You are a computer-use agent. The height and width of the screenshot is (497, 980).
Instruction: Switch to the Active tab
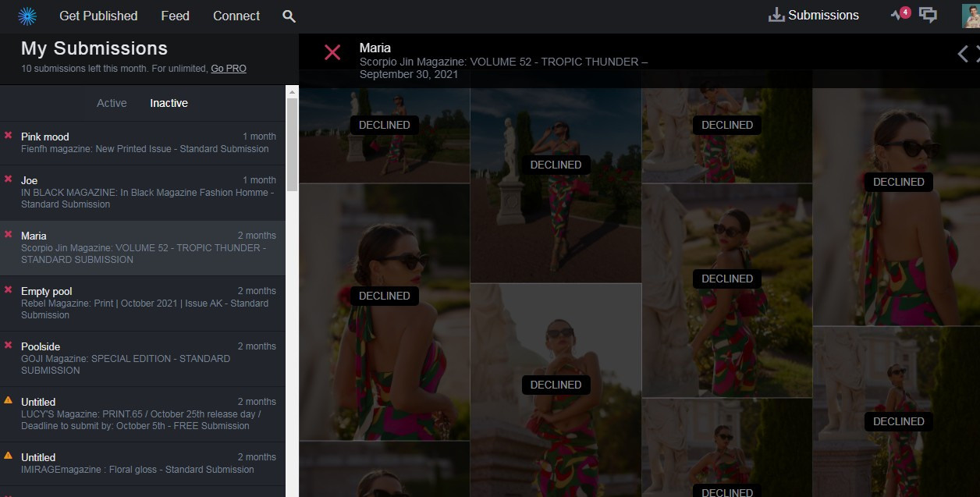(112, 103)
